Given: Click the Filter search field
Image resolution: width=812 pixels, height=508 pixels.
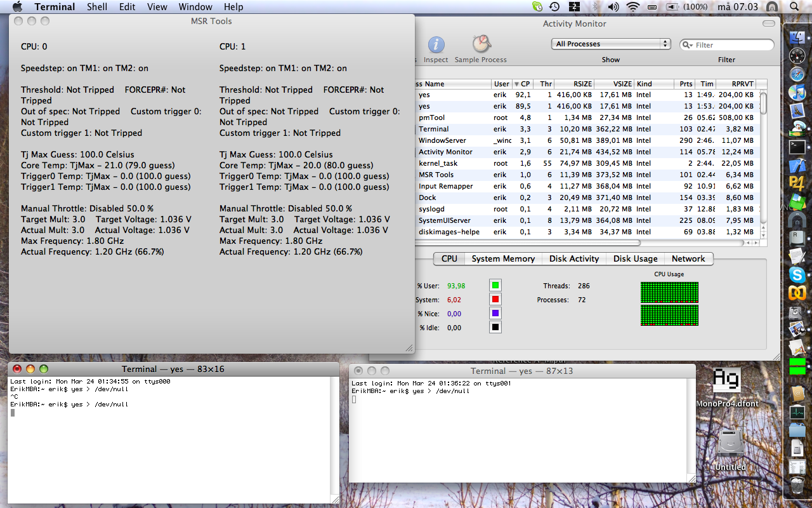Looking at the screenshot, I should (x=727, y=44).
